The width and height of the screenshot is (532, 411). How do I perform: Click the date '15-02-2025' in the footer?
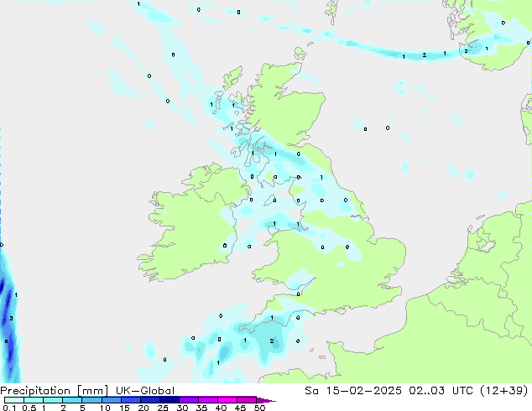pyautogui.click(x=363, y=391)
